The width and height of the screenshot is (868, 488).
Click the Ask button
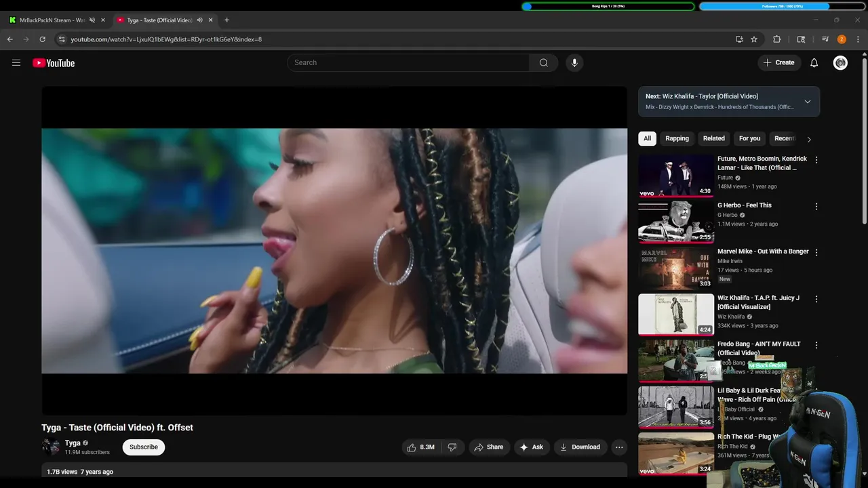click(x=531, y=447)
